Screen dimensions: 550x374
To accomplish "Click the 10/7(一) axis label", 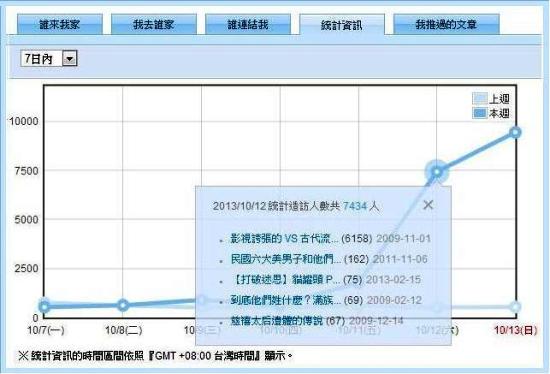I will coord(46,330).
